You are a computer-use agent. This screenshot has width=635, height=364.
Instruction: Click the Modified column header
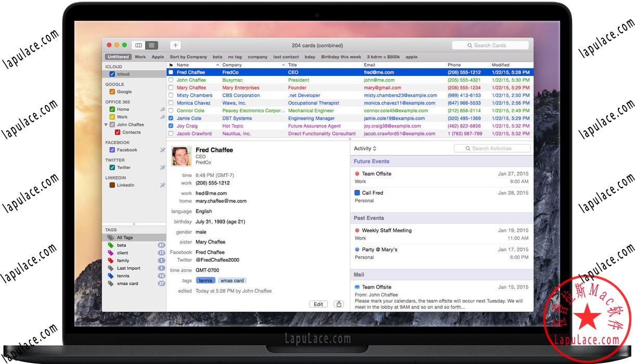click(x=512, y=65)
